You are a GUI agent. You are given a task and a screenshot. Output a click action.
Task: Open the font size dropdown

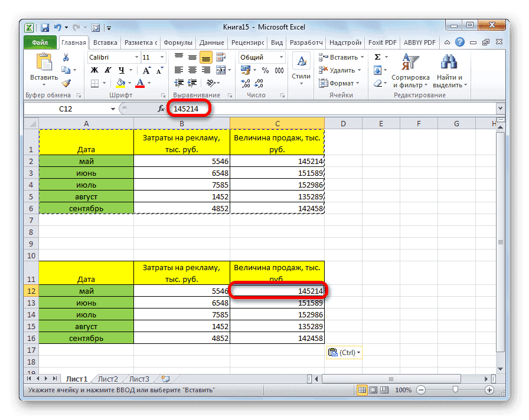(x=162, y=57)
